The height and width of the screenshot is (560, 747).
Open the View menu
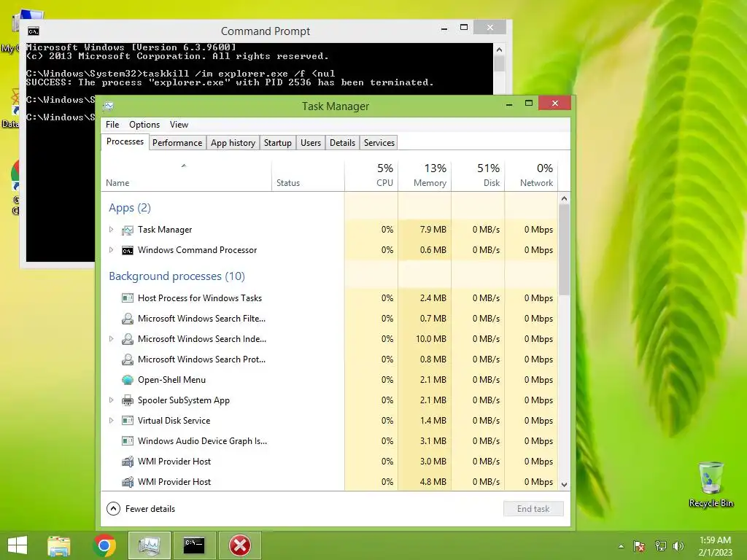click(x=179, y=125)
